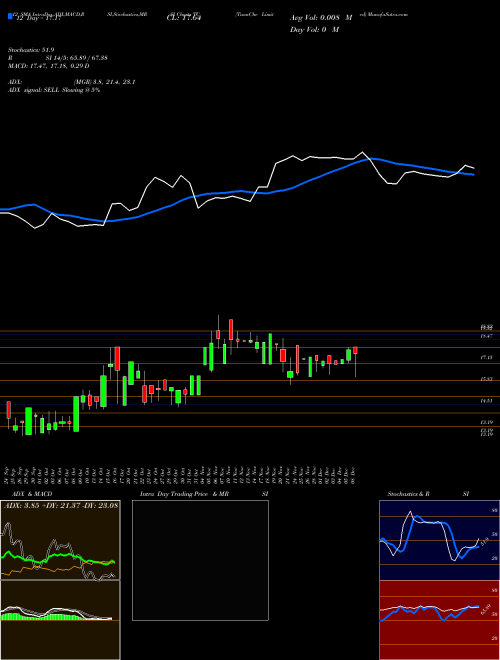Click the 14.51 price axis label

[x=487, y=401]
